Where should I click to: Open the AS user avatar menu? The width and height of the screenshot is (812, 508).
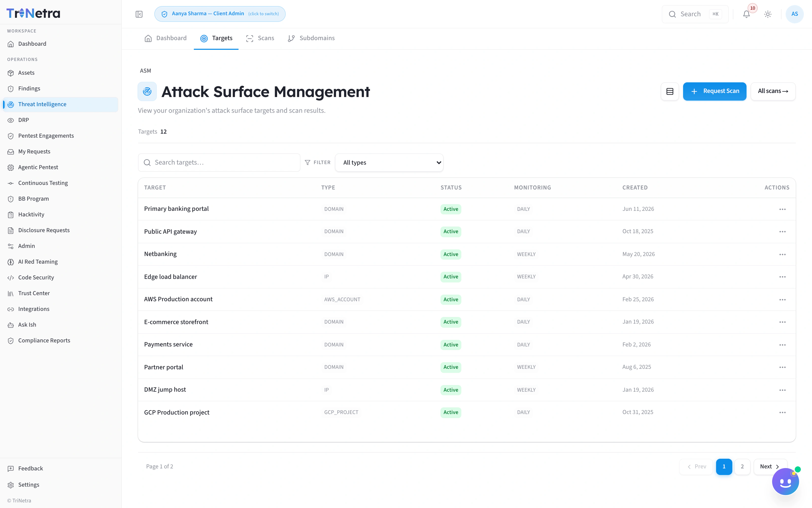click(794, 14)
